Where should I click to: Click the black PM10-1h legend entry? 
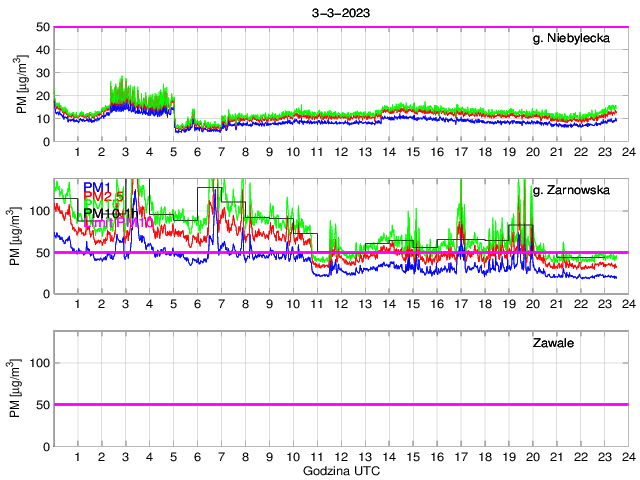tap(110, 212)
